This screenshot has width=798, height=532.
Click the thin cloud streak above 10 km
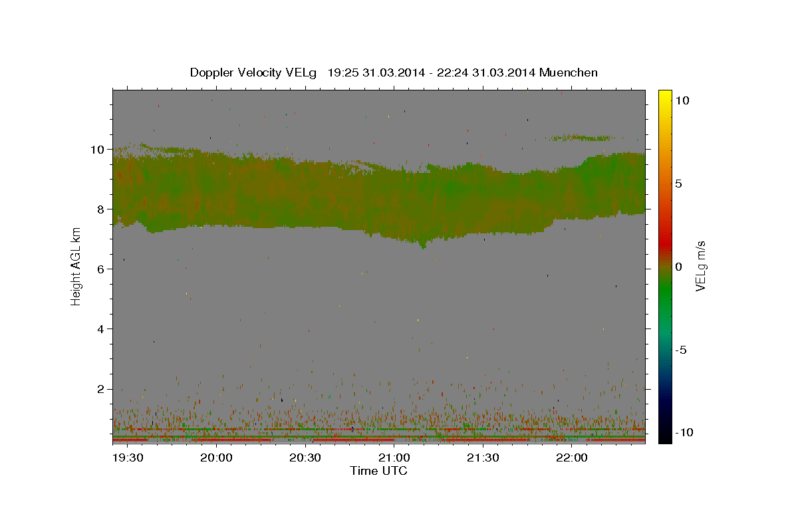pos(584,138)
